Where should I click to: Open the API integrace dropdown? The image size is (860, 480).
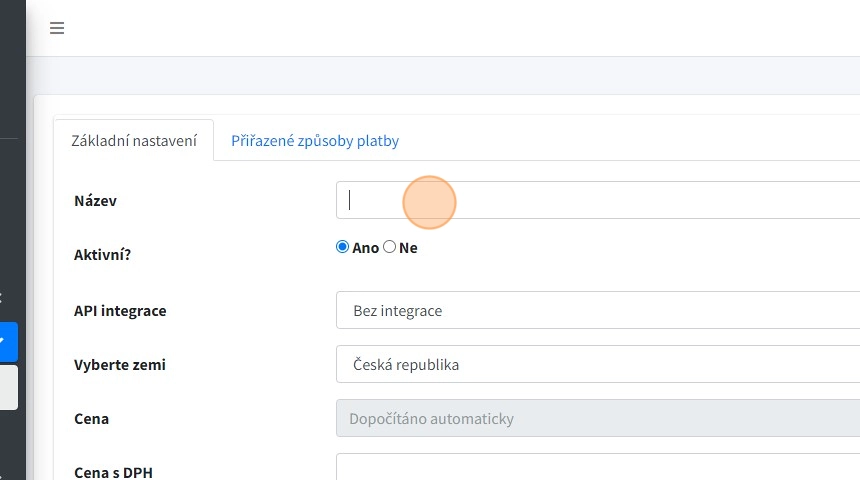[x=598, y=311]
